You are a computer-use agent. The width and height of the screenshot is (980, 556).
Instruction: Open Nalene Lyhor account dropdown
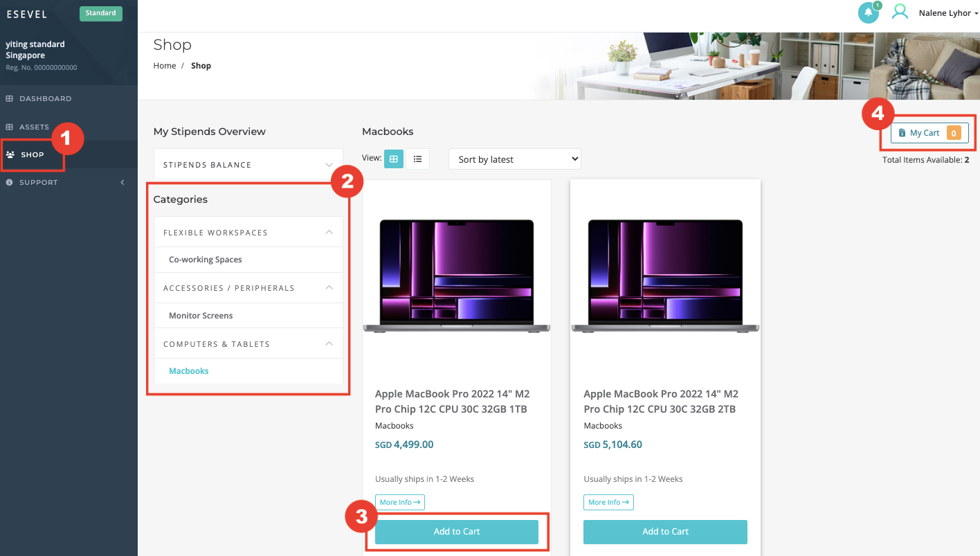948,13
